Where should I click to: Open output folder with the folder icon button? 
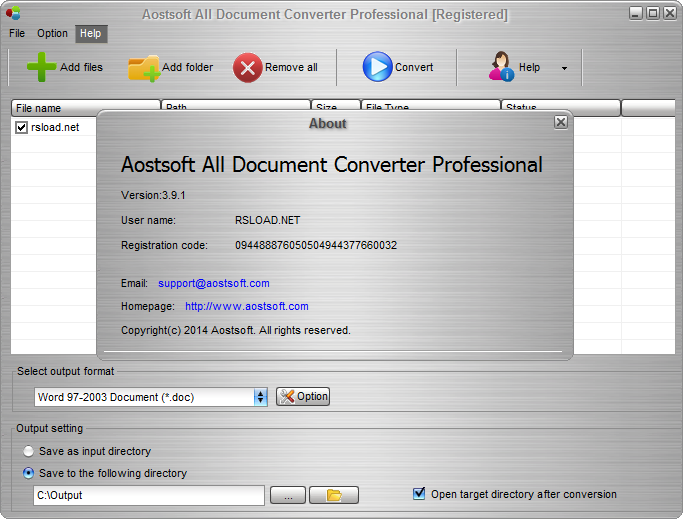point(334,495)
